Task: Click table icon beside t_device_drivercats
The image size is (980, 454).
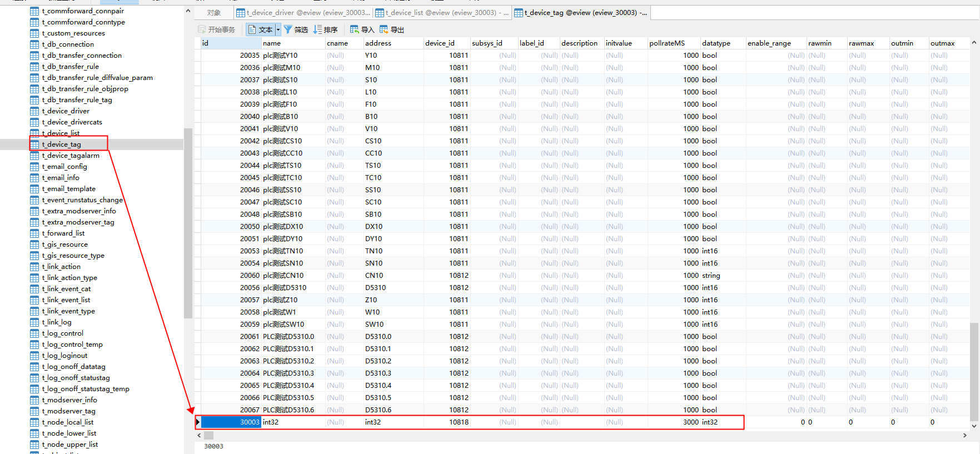Action: 34,122
